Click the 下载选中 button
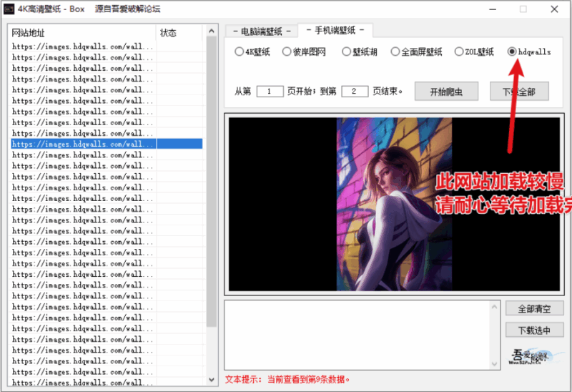572x392 pixels. click(534, 330)
